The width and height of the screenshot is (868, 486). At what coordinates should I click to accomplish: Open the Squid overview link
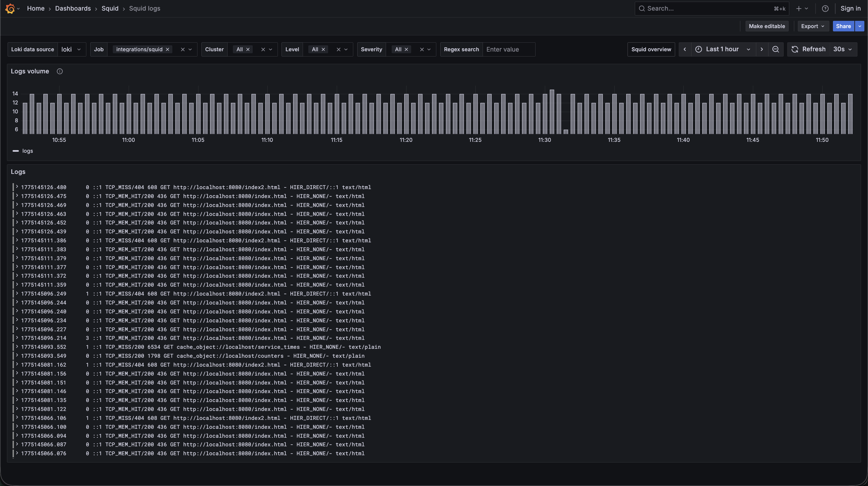(x=651, y=50)
